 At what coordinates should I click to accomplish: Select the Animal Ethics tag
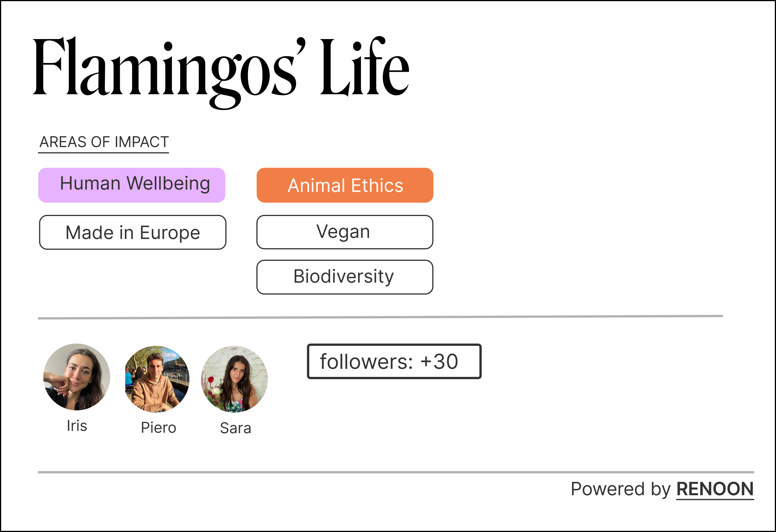[x=345, y=185]
